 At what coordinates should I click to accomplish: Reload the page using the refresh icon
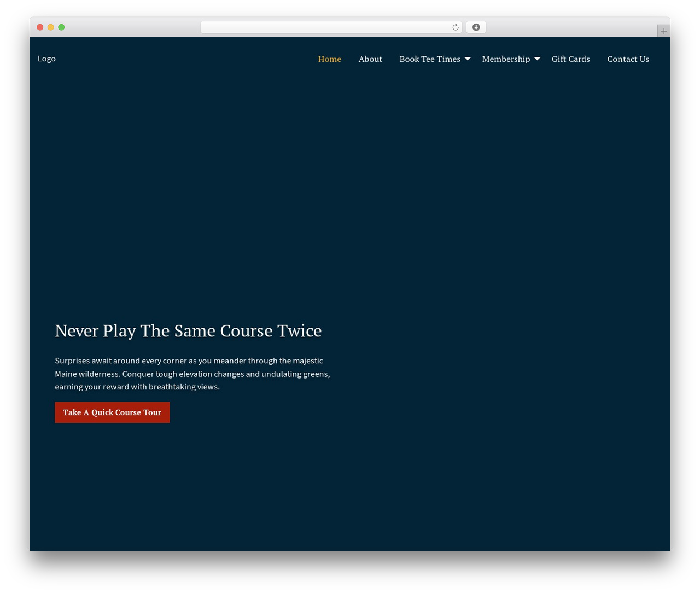point(455,27)
